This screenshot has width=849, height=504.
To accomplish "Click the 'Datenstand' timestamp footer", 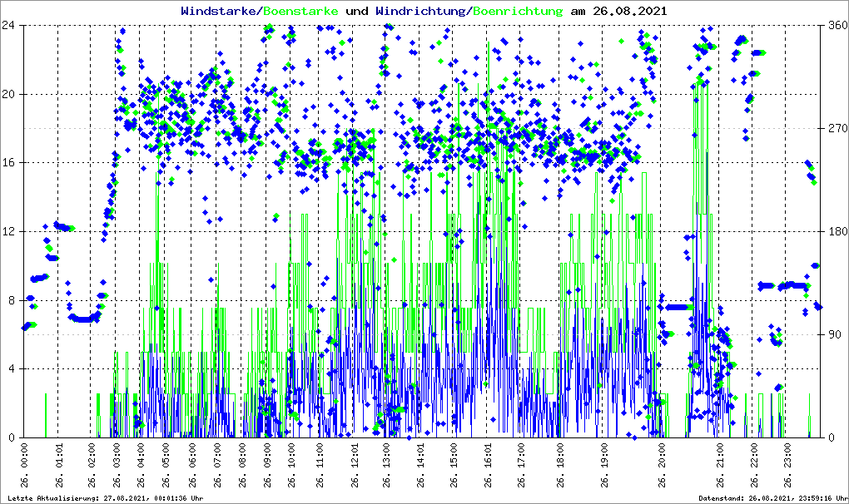I will tap(772, 498).
